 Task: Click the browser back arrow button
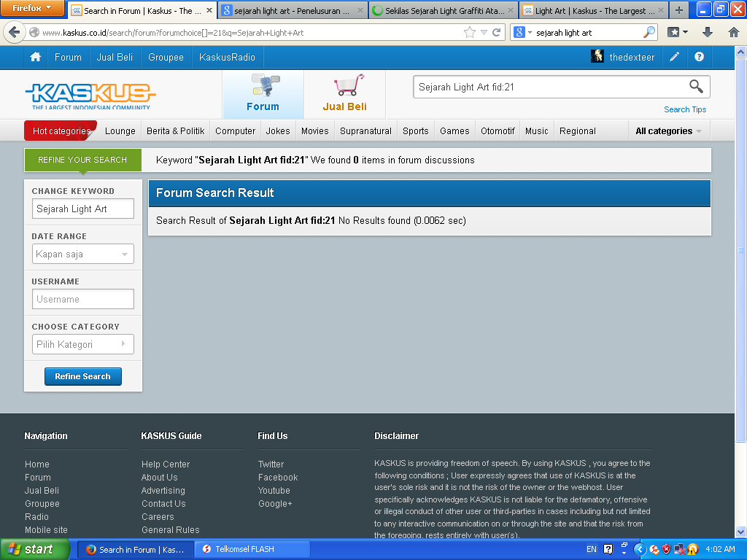click(14, 32)
